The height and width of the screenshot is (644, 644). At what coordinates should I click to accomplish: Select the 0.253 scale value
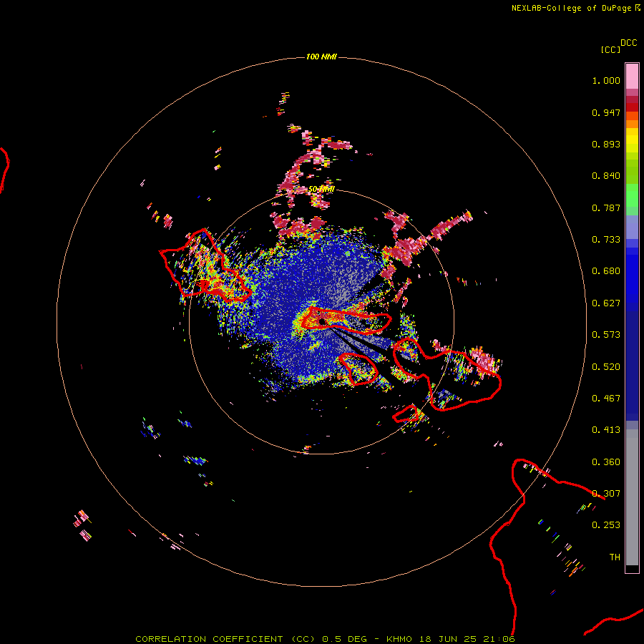[x=606, y=525]
